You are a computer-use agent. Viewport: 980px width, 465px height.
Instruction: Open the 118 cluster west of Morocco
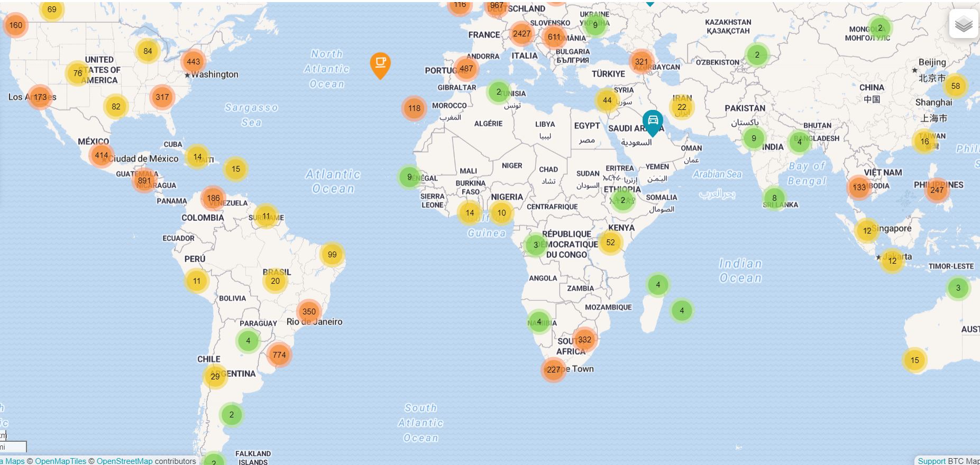pos(414,108)
